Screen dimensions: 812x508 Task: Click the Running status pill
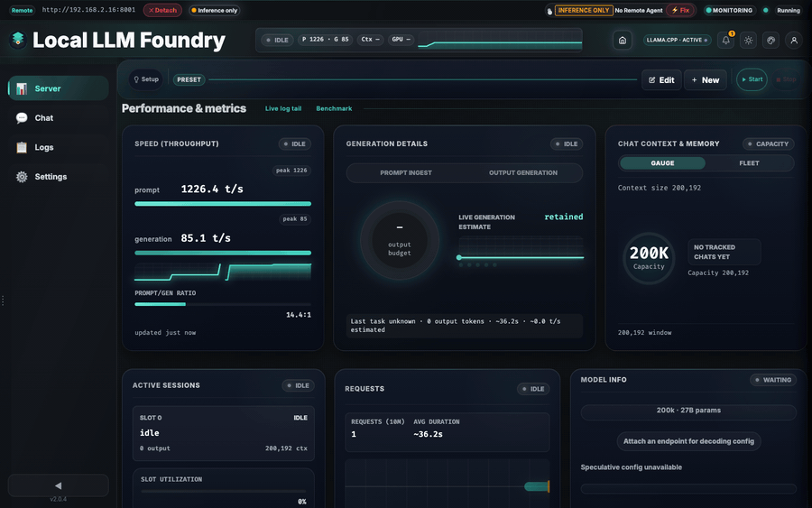pos(789,10)
